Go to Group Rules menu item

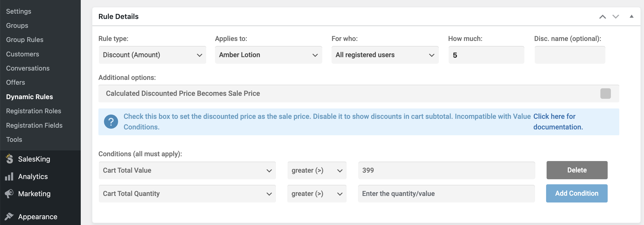25,40
